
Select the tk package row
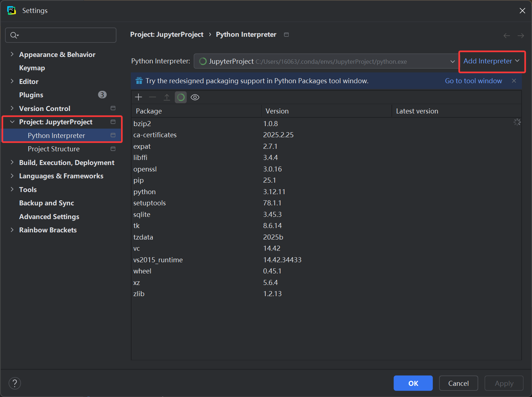point(326,226)
